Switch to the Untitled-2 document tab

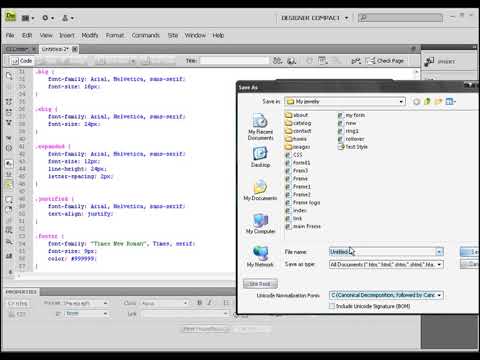55,49
